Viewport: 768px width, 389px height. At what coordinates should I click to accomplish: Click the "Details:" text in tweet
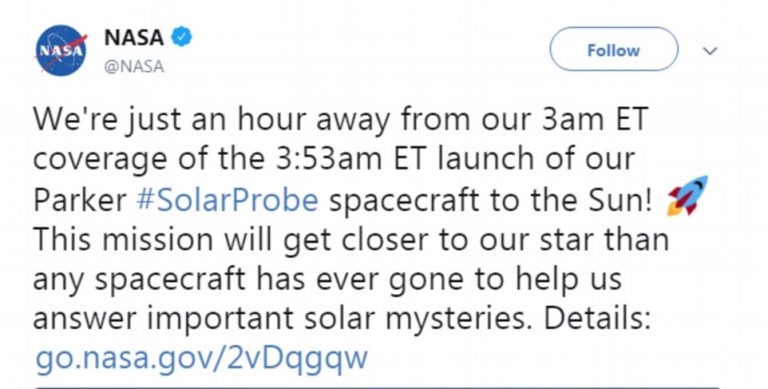click(x=597, y=319)
